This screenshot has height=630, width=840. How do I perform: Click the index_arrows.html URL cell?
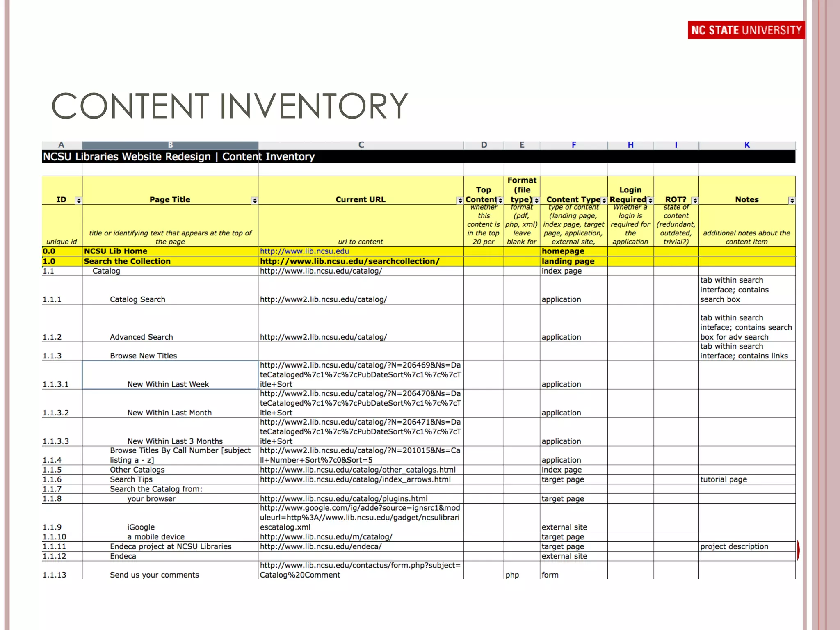pos(361,479)
